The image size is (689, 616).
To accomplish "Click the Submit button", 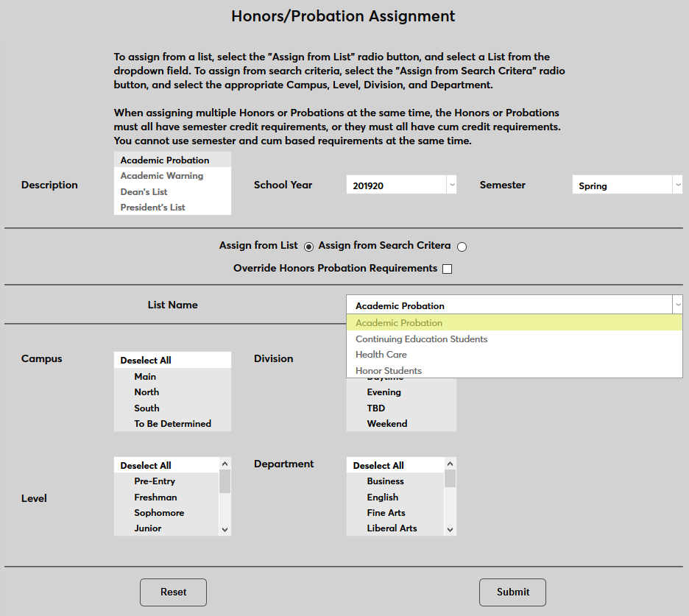I will [x=512, y=592].
